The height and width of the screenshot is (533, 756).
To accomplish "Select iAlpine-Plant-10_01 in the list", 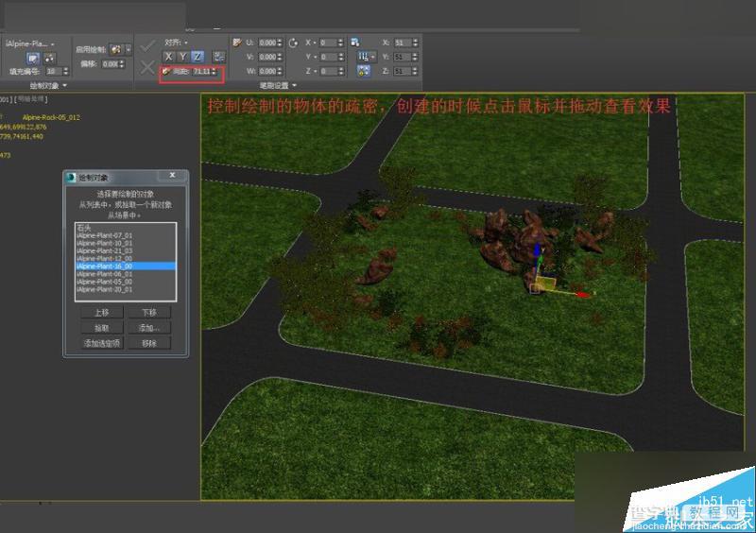I will pos(126,243).
